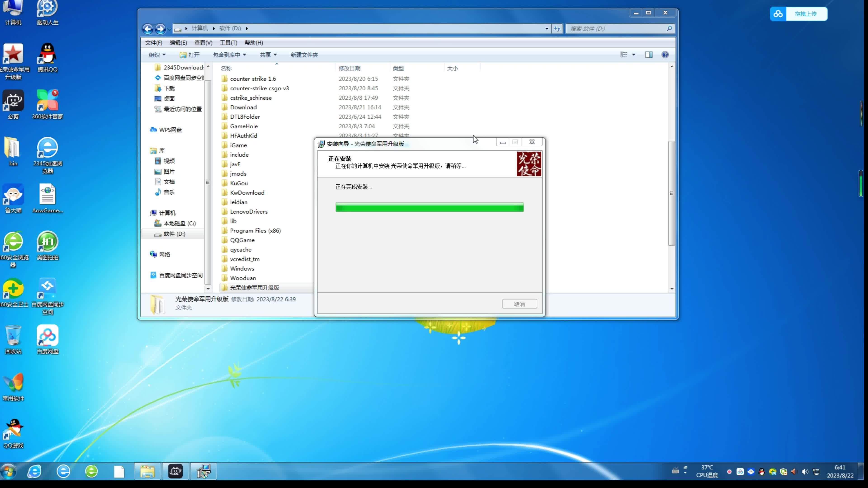Click the refresh button beside address bar
This screenshot has height=488, width=868.
(x=557, y=29)
